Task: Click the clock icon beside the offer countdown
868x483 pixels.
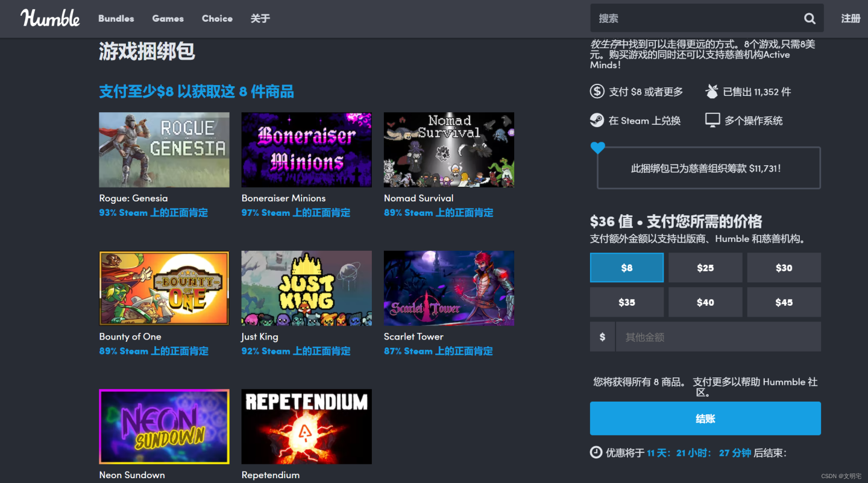Action: click(x=596, y=452)
